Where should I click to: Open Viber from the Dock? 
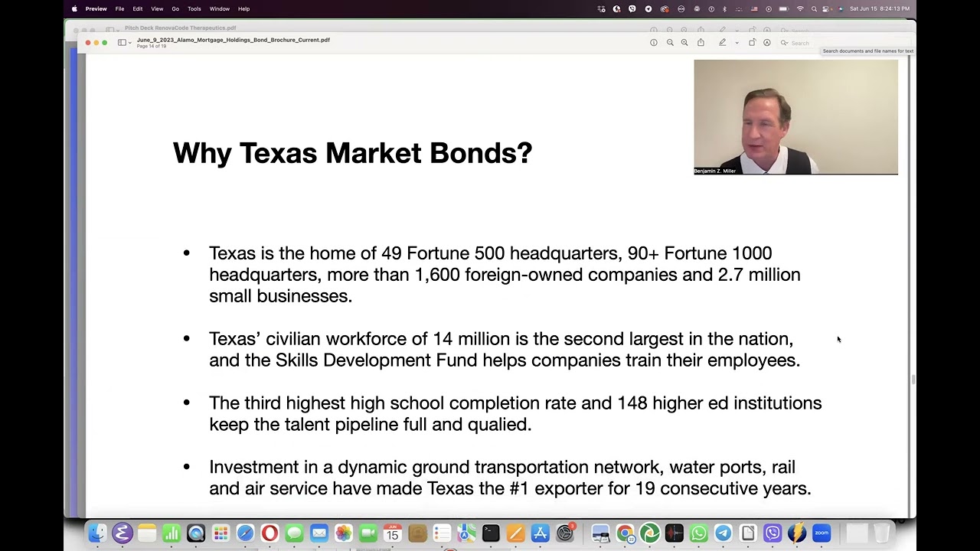pyautogui.click(x=773, y=533)
